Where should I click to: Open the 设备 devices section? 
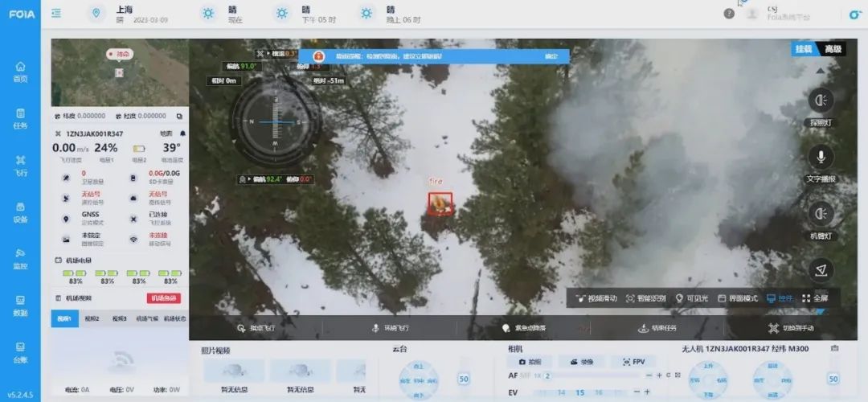point(20,211)
